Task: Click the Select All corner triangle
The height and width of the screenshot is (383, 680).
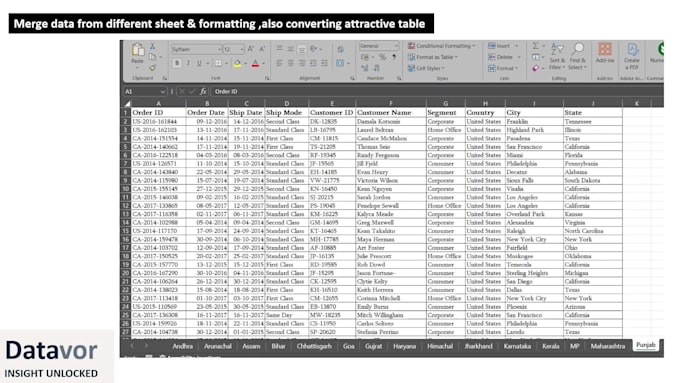Action: click(127, 103)
